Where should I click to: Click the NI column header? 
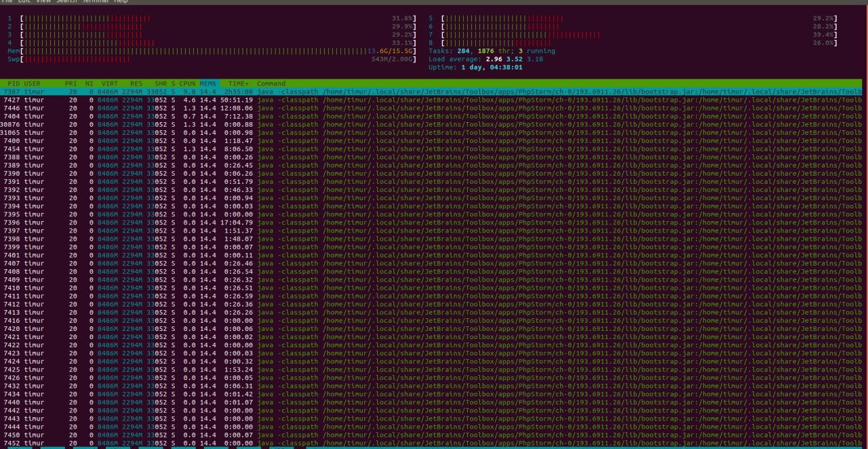click(x=89, y=83)
